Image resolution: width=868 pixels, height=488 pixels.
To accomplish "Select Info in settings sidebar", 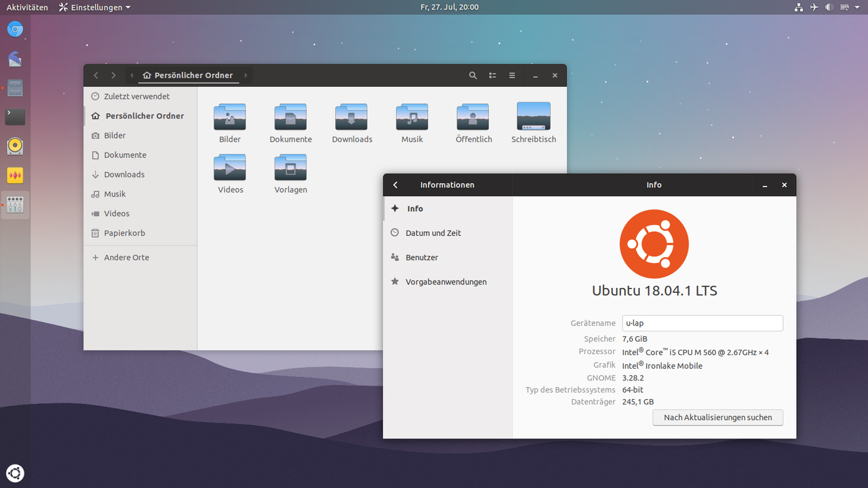I will (448, 209).
